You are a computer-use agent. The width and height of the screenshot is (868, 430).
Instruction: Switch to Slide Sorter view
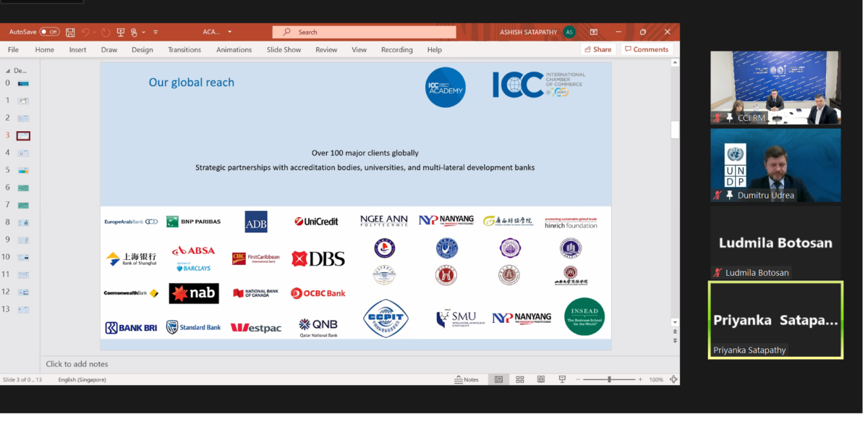click(x=519, y=379)
